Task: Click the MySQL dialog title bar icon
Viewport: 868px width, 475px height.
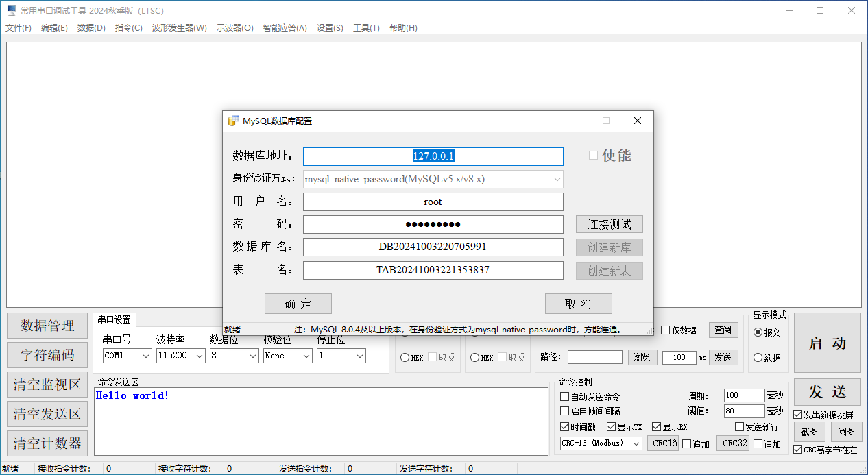Action: [x=234, y=121]
